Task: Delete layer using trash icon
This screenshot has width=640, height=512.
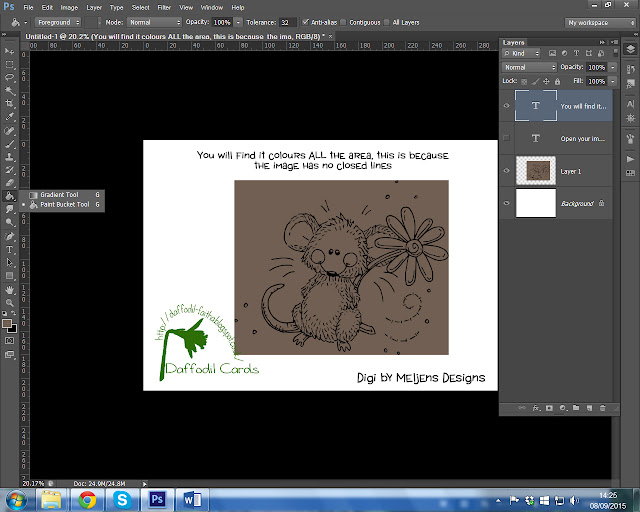Action: pyautogui.click(x=602, y=408)
